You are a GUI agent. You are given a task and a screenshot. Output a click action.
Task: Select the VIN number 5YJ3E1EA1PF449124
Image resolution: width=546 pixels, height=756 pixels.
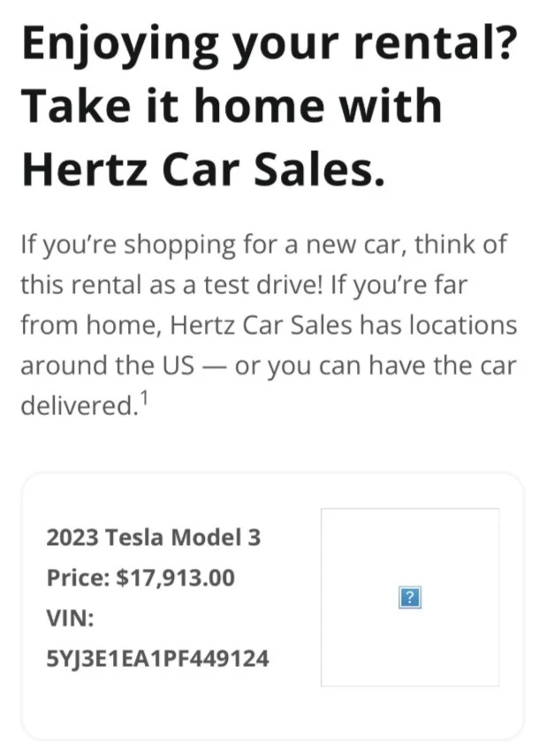point(158,659)
